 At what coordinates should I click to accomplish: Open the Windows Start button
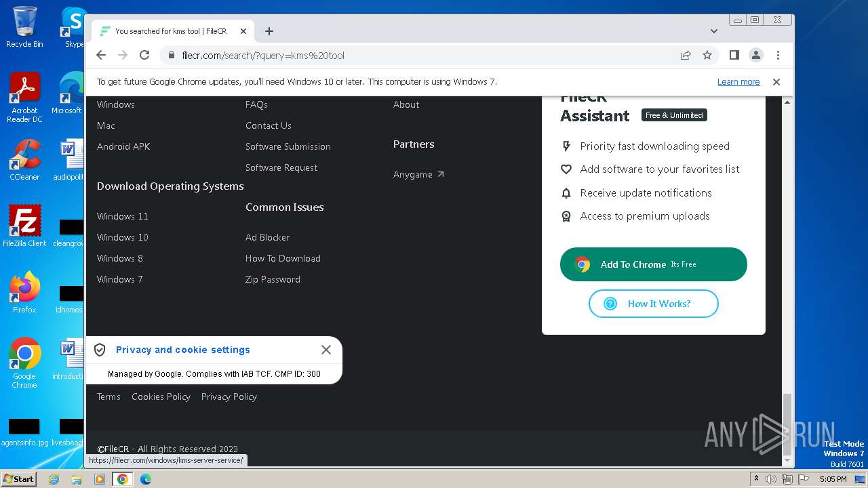18,479
